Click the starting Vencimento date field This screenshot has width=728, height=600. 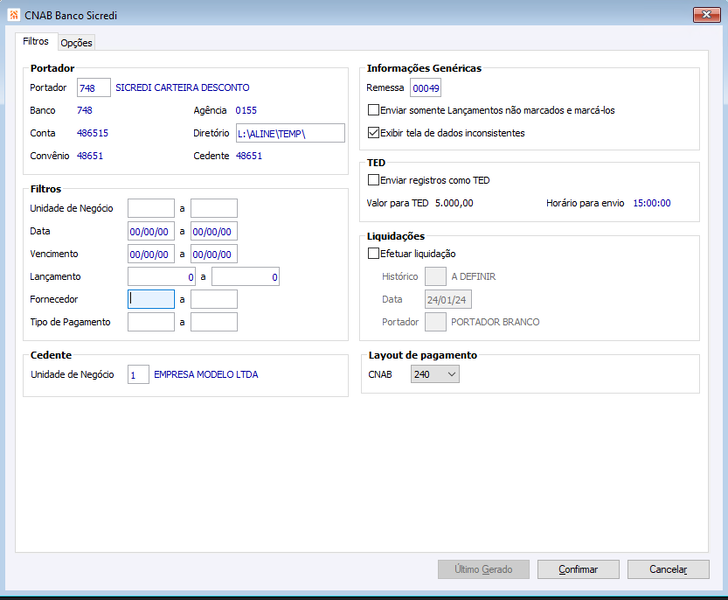[x=151, y=254]
